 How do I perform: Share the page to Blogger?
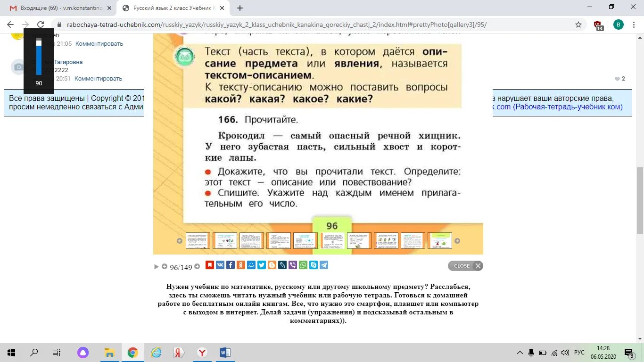point(272,265)
